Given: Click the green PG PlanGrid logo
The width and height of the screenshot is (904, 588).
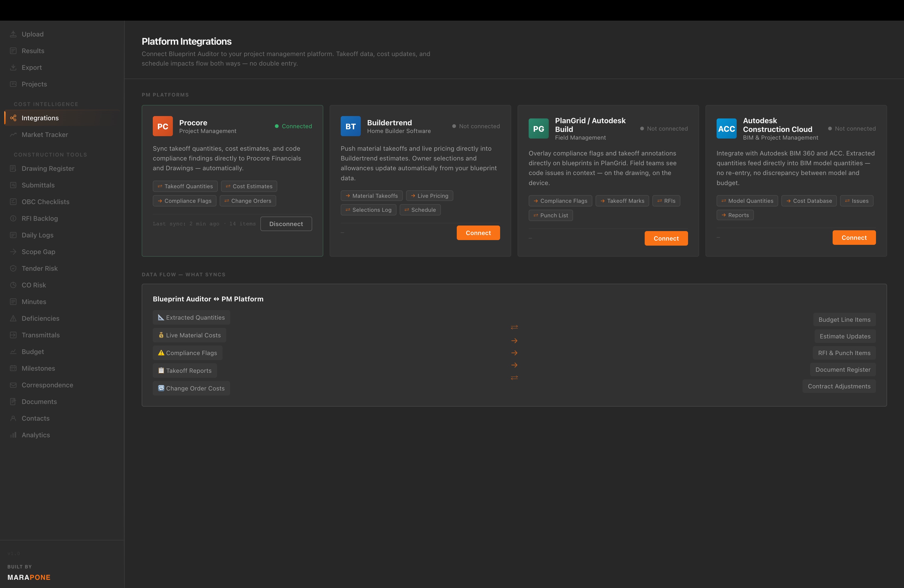Looking at the screenshot, I should point(539,129).
